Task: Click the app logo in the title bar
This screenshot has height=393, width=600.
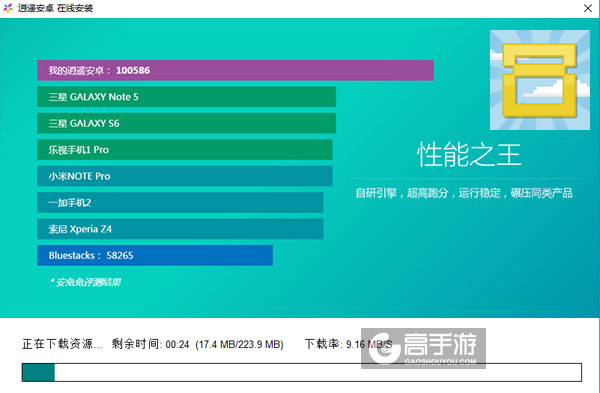Action: [x=8, y=8]
